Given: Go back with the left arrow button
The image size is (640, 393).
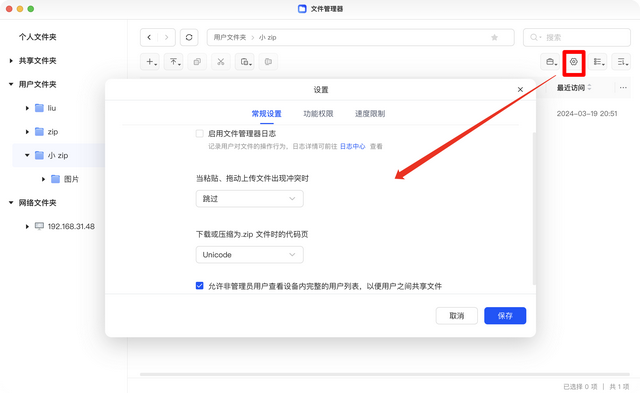Looking at the screenshot, I should [149, 38].
